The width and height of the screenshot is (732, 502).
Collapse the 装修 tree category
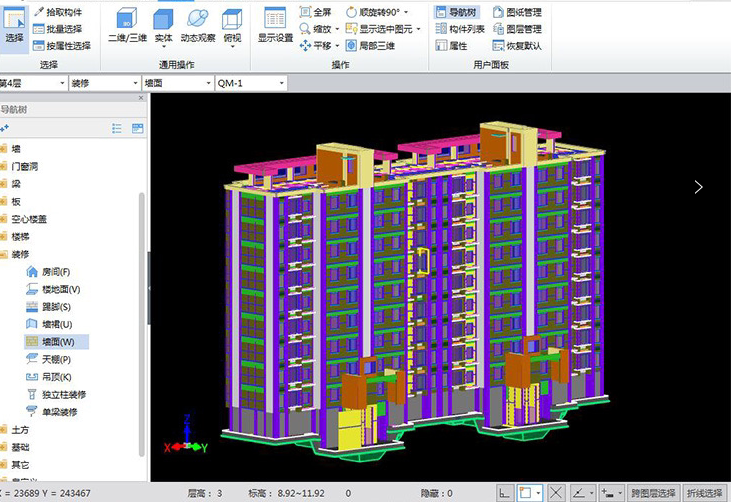4,254
